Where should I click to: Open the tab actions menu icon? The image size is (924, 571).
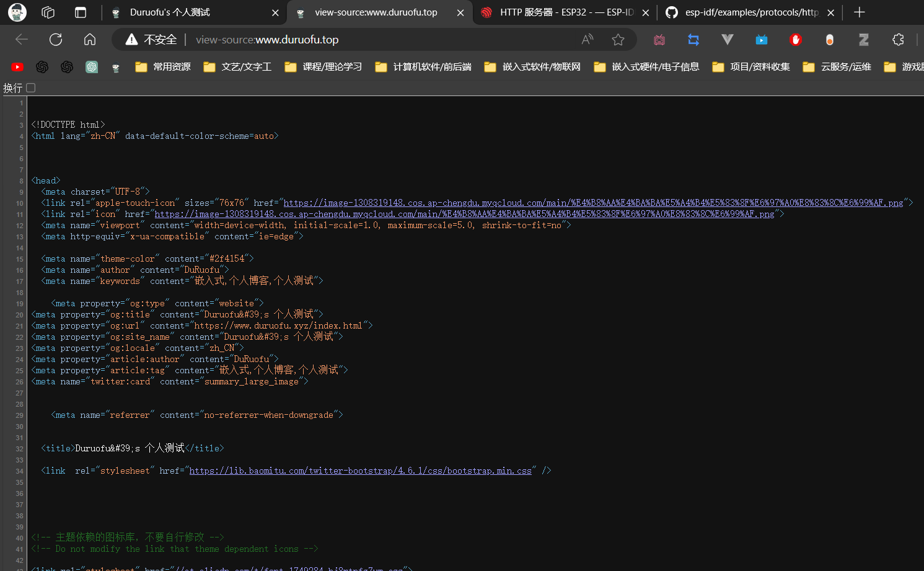click(x=81, y=12)
